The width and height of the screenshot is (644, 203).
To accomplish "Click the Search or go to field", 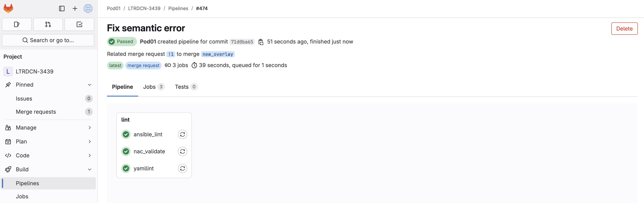I will 48,40.
